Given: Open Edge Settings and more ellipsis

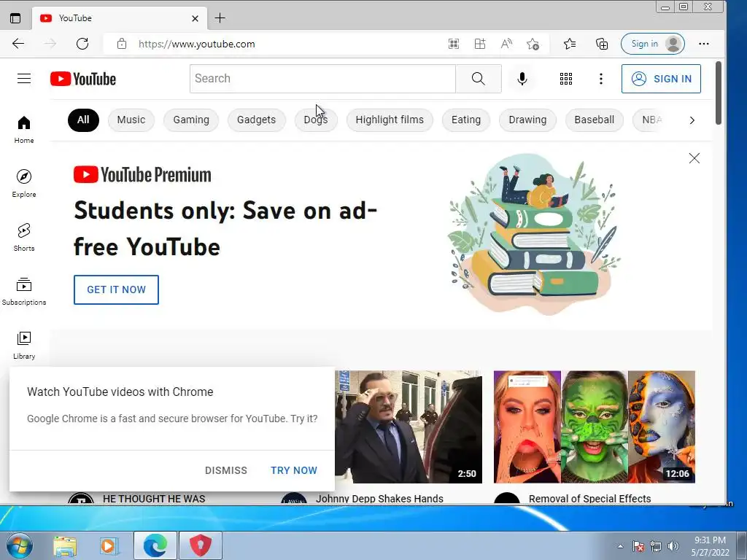Looking at the screenshot, I should (704, 44).
